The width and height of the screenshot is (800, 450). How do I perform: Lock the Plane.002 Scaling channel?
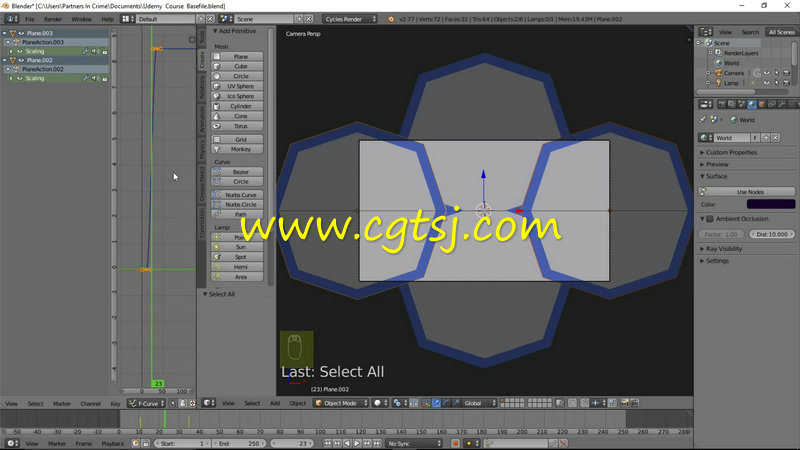(105, 79)
